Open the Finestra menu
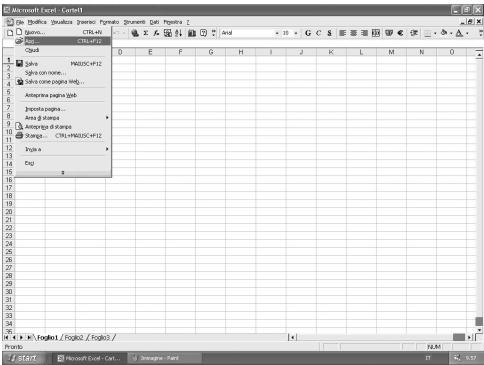The image size is (484, 365). (173, 22)
